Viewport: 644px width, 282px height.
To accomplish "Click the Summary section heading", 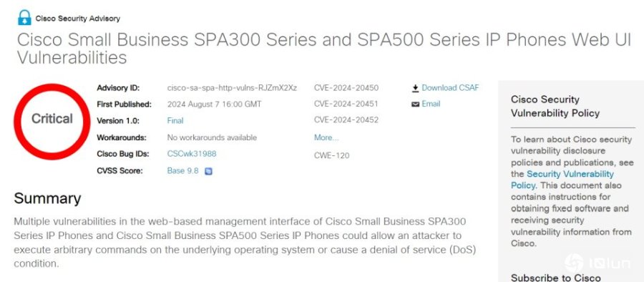I will pyautogui.click(x=47, y=198).
